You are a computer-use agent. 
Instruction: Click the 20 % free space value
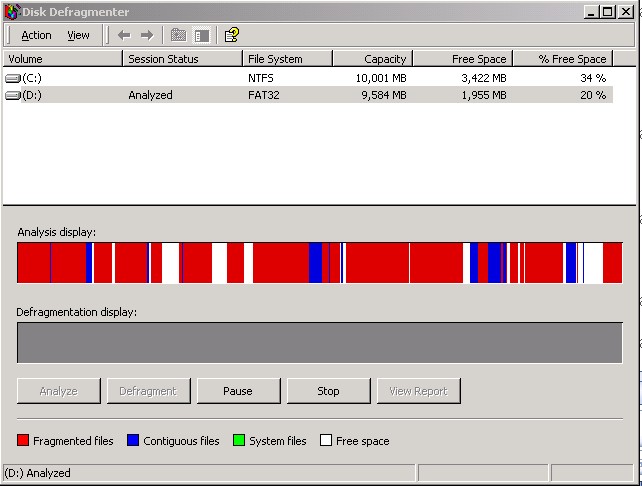593,95
